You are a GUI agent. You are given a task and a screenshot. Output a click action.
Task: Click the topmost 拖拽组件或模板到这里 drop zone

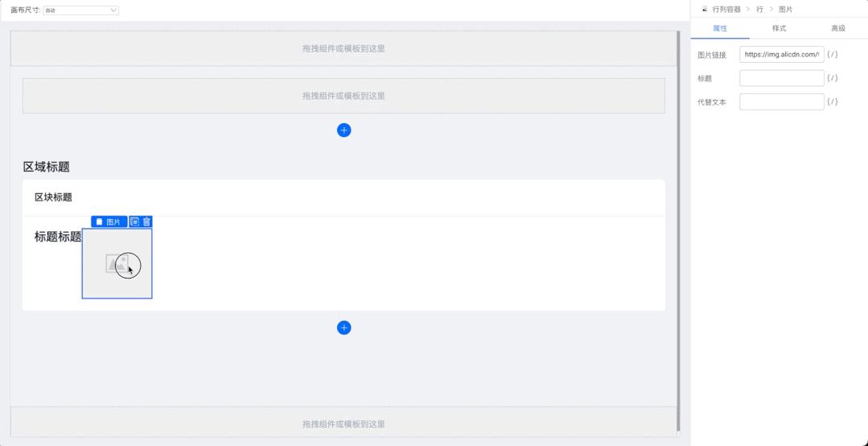tap(343, 48)
